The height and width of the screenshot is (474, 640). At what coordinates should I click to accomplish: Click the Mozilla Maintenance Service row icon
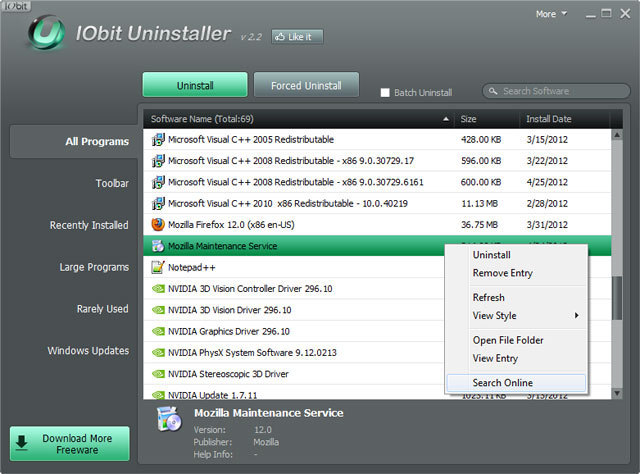tap(158, 246)
